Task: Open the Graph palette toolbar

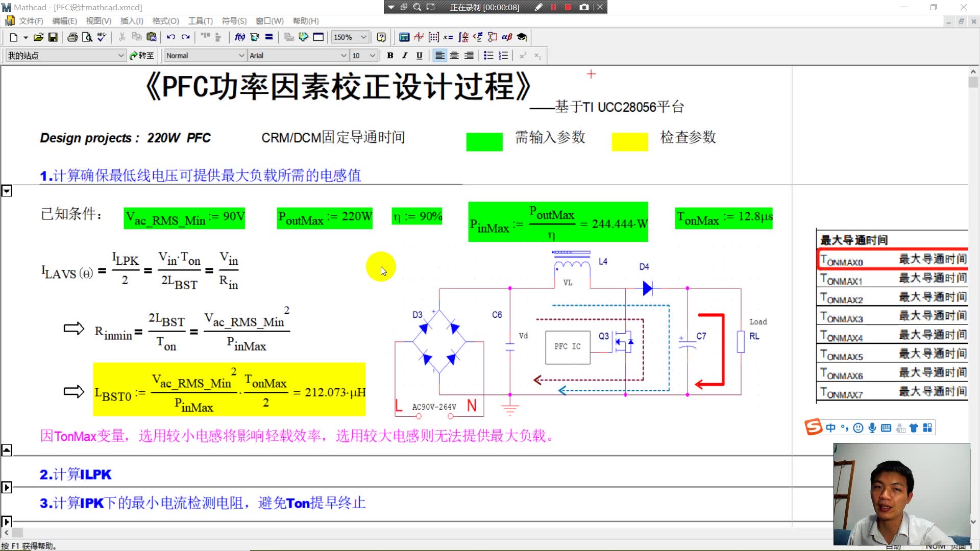Action: 419,37
